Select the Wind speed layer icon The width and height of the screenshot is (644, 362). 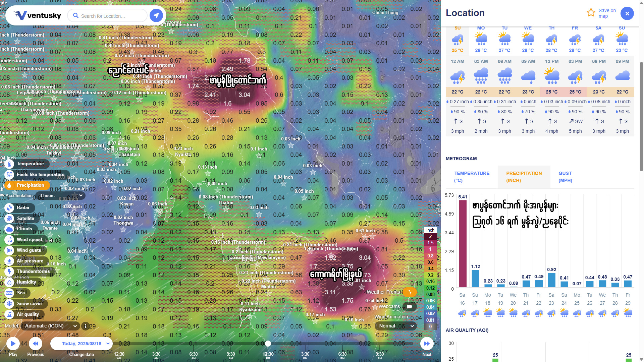pos(9,240)
